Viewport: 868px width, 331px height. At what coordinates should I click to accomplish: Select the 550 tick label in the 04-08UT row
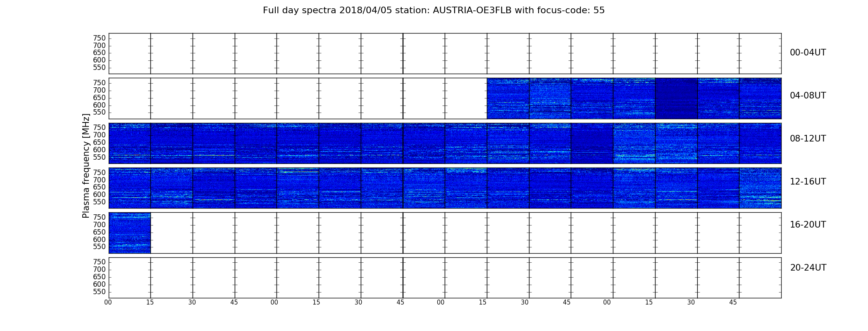[x=99, y=113]
